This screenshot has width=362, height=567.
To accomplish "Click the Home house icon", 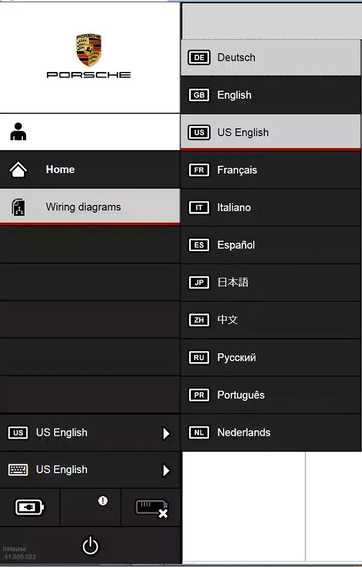I will (x=18, y=170).
